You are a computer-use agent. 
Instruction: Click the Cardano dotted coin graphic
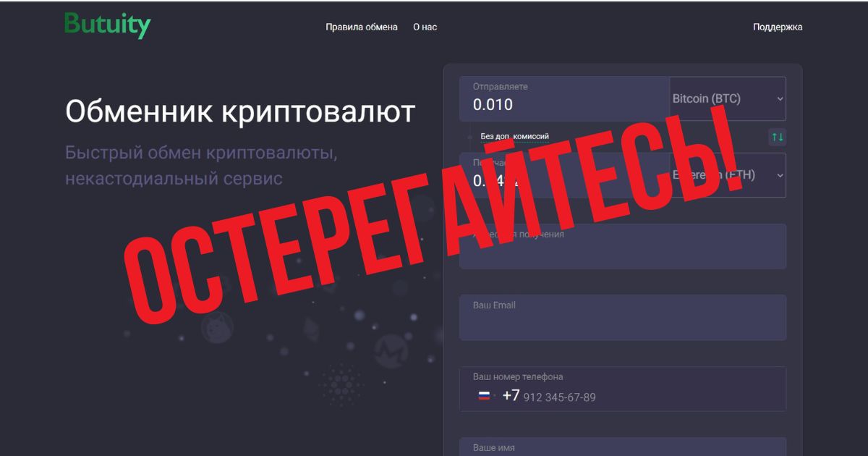coord(340,384)
